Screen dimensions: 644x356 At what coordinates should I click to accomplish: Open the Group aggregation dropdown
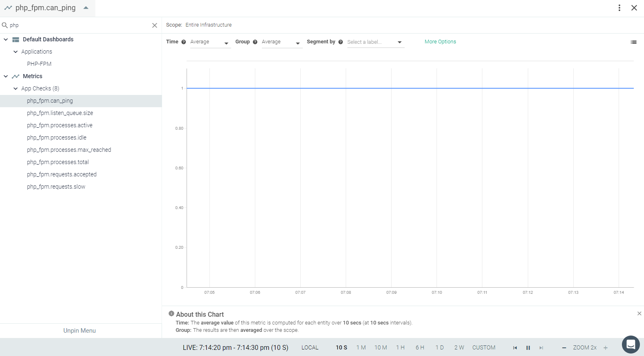pos(282,42)
